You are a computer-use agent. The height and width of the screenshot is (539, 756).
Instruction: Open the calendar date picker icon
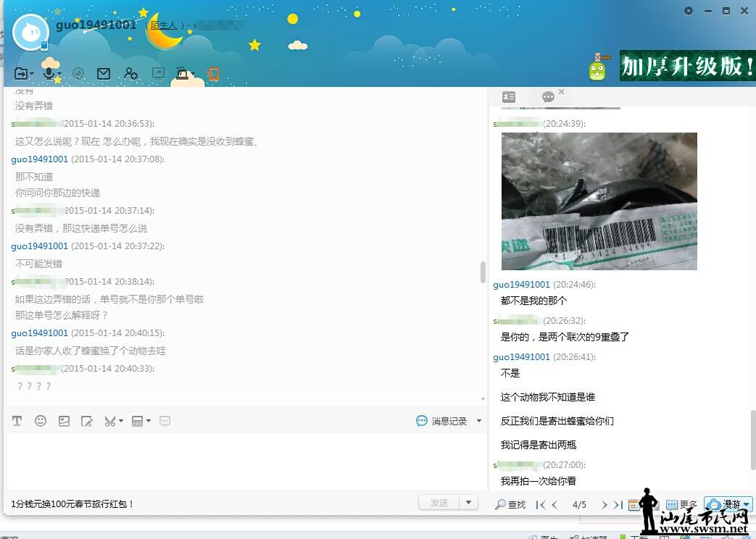pos(634,505)
